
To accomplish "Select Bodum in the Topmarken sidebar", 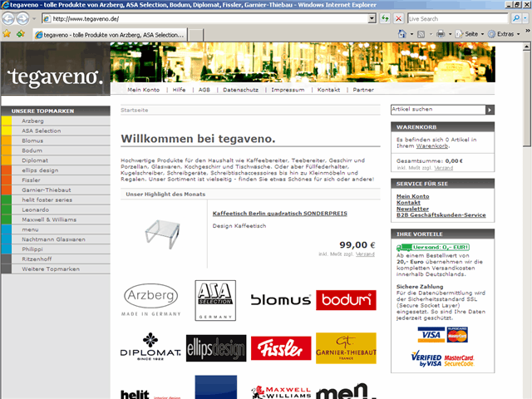I will tap(56, 150).
